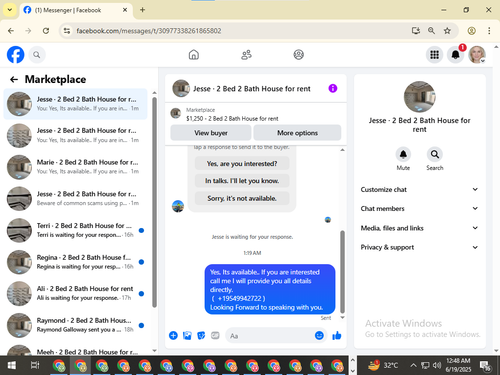Open Regina's unread conversation
Viewport: 500px width, 375px height.
click(x=75, y=262)
